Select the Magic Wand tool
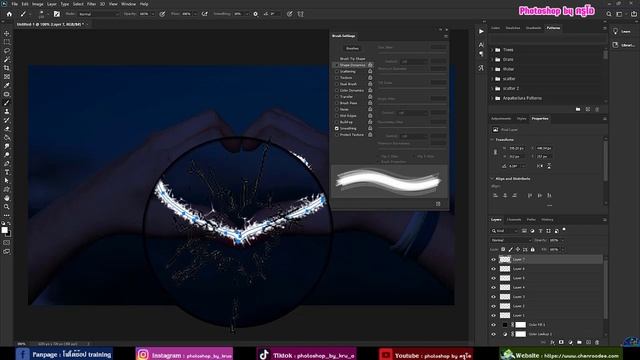 coord(7,60)
